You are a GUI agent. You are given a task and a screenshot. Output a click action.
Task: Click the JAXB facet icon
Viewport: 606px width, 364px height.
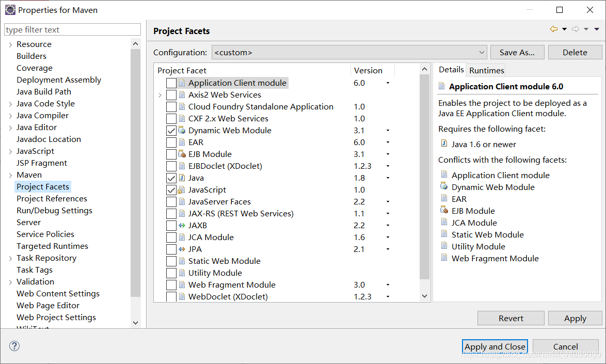(x=182, y=225)
